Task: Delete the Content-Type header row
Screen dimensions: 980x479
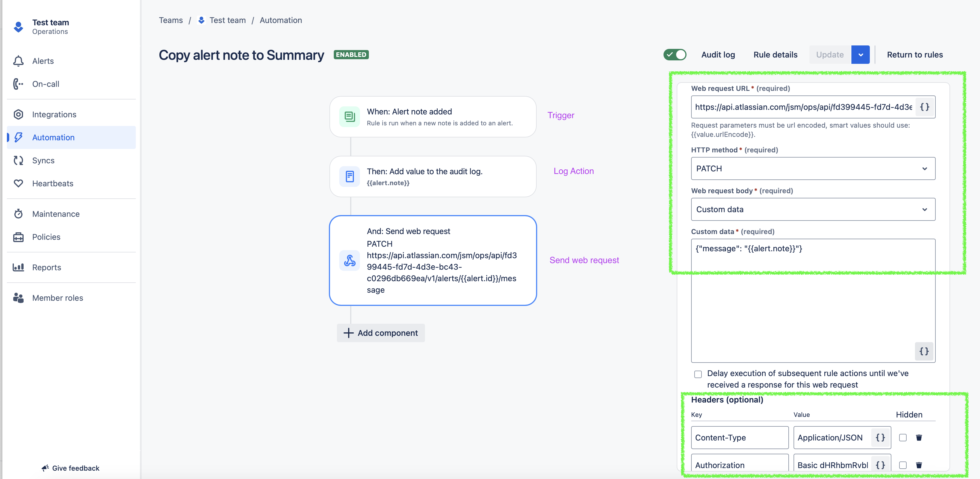Action: (x=919, y=438)
